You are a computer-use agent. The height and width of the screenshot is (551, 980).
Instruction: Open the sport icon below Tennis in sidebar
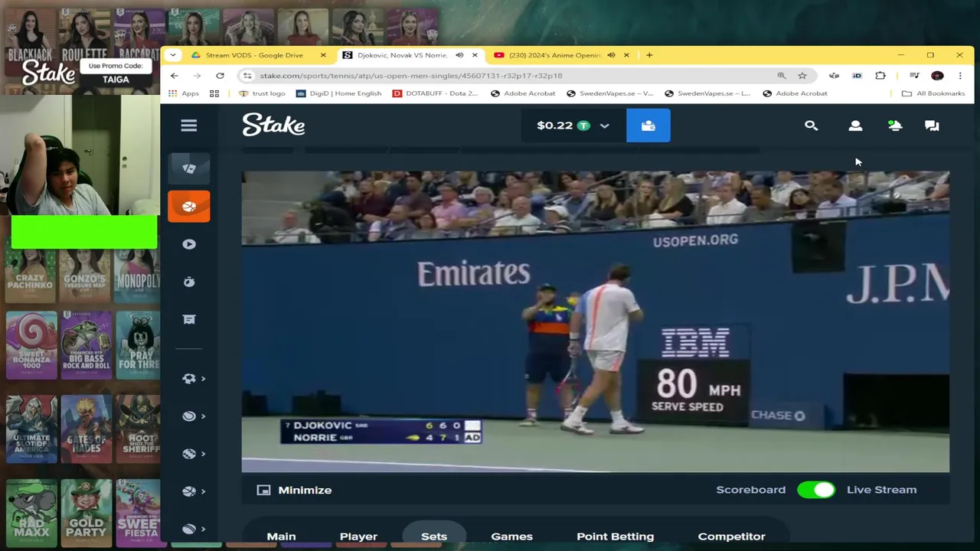189,453
